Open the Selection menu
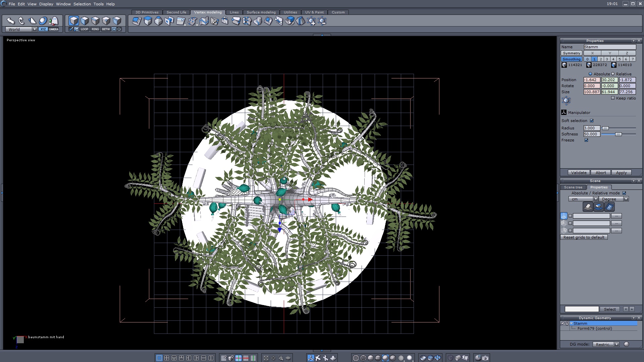The height and width of the screenshot is (362, 644). 82,4
